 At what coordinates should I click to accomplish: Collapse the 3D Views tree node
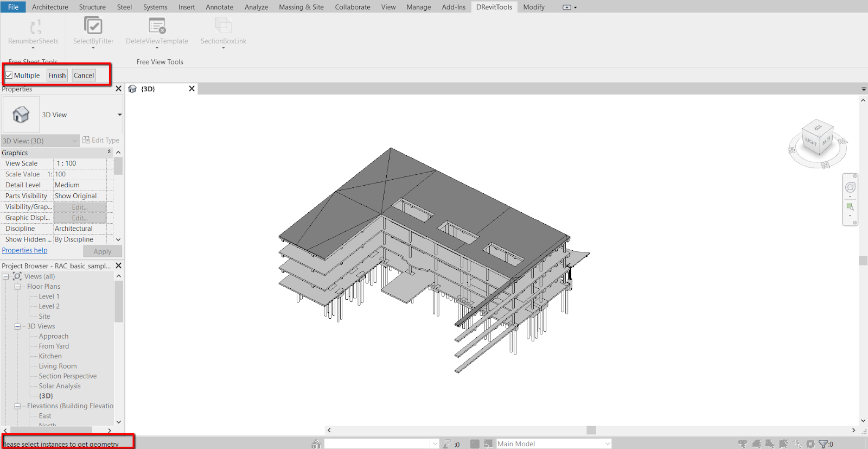coord(17,326)
